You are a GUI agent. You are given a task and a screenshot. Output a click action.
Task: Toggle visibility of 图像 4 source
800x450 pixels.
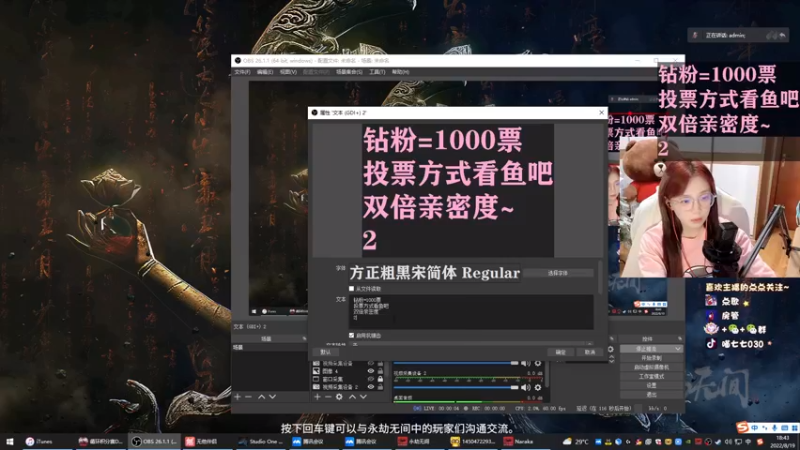(x=371, y=371)
